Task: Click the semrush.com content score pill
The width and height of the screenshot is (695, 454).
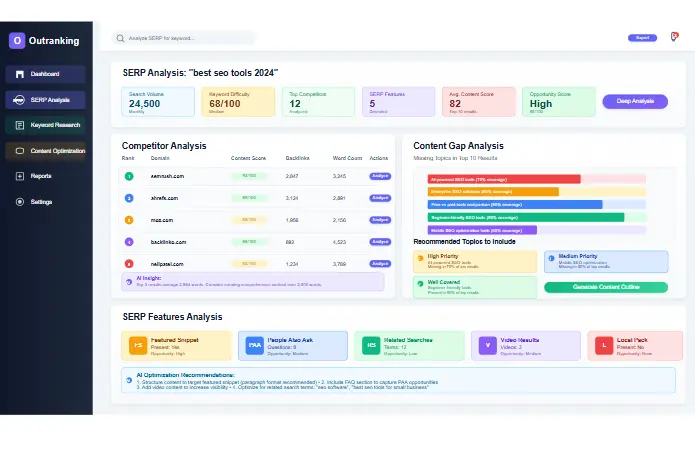Action: (x=249, y=176)
